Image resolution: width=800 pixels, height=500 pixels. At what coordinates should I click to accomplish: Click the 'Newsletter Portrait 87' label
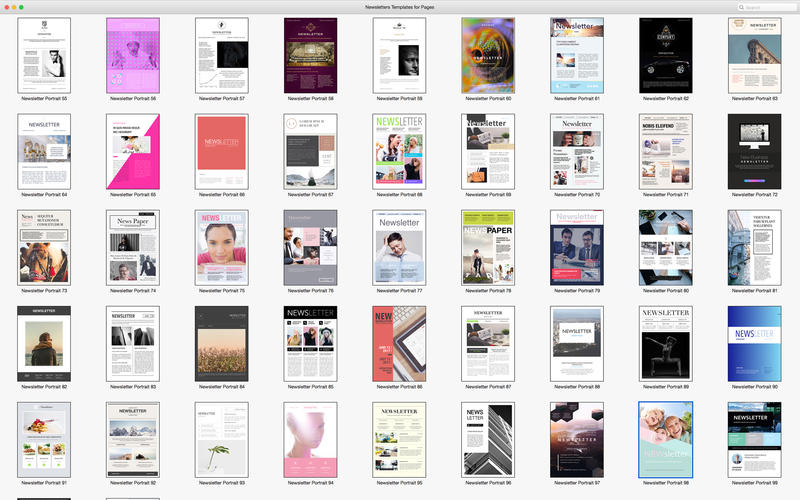point(488,386)
